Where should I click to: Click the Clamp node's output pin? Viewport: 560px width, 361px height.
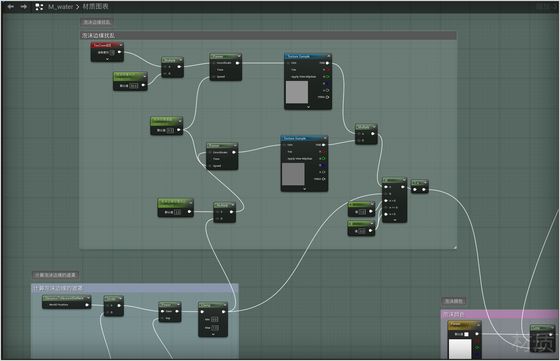click(x=224, y=312)
